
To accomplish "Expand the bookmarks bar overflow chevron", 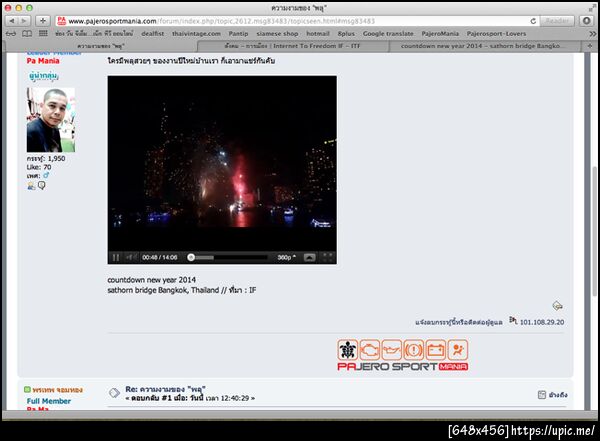I will click(592, 34).
